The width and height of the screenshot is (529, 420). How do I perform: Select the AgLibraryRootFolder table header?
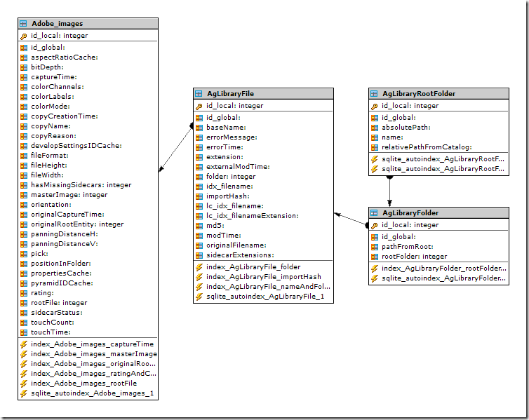pos(439,94)
